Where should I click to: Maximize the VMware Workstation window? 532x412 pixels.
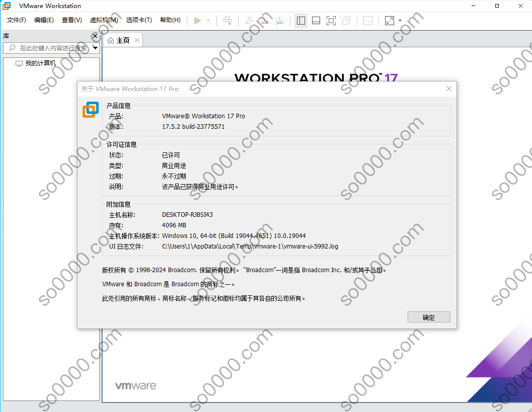pos(497,6)
